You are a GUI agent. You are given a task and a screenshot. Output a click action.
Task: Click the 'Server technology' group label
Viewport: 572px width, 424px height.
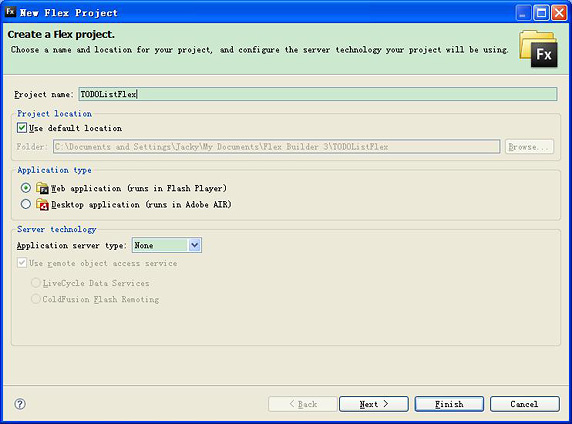tap(57, 229)
